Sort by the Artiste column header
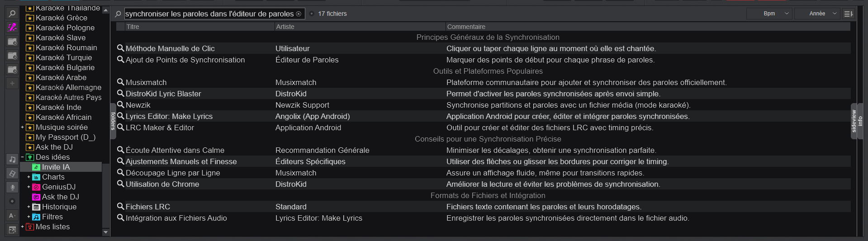 [285, 27]
